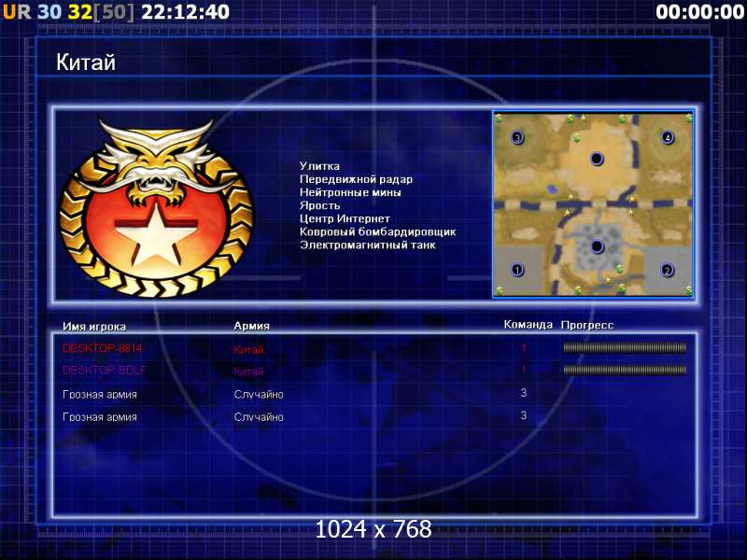The width and height of the screenshot is (747, 560).
Task: Click the "Имя игрока" column header
Action: click(x=94, y=327)
